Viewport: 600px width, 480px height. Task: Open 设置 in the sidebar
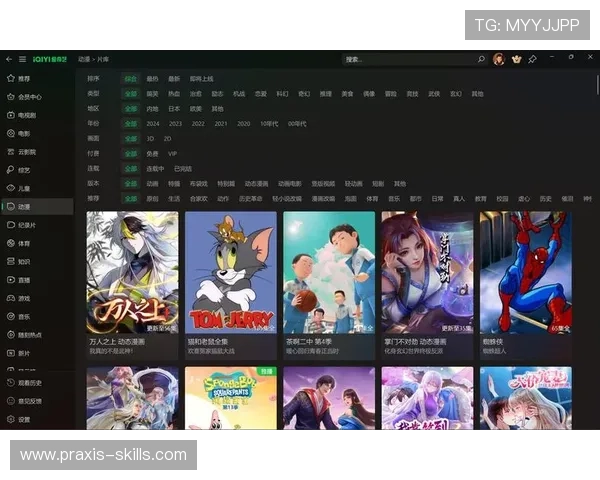[24, 419]
